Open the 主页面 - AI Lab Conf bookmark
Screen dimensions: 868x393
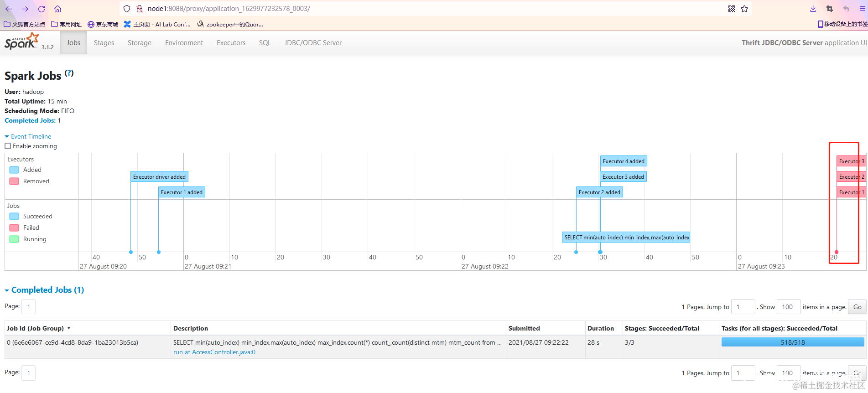[157, 24]
